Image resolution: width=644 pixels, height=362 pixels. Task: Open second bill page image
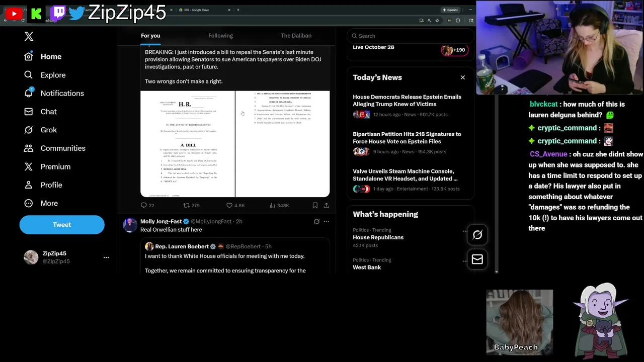click(283, 144)
